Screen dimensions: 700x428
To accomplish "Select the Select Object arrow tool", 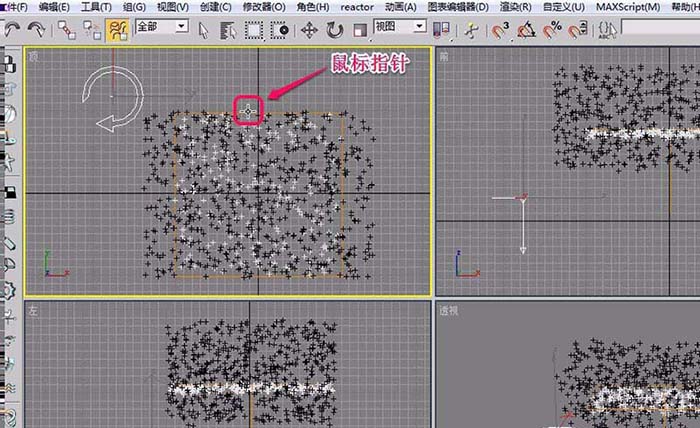I will pyautogui.click(x=204, y=30).
